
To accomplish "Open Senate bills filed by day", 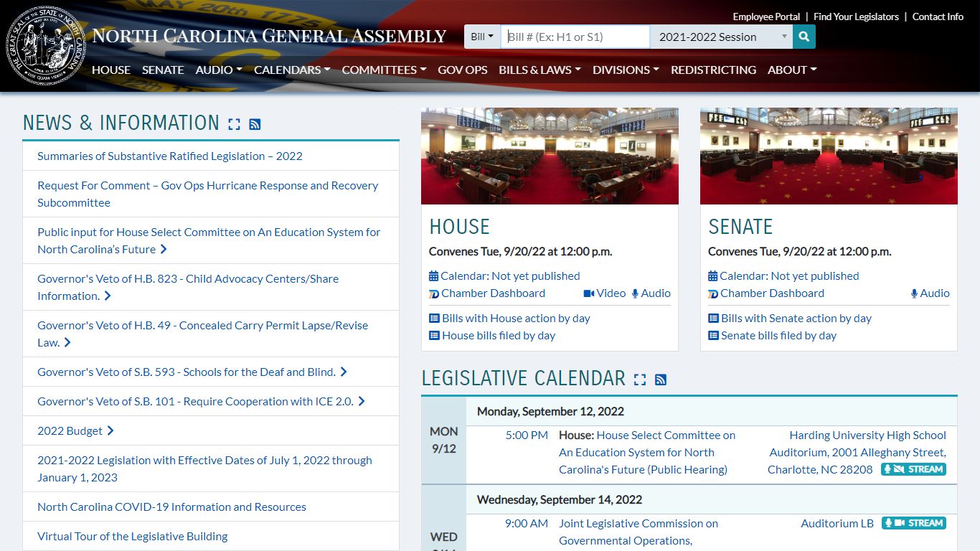I will (x=778, y=335).
